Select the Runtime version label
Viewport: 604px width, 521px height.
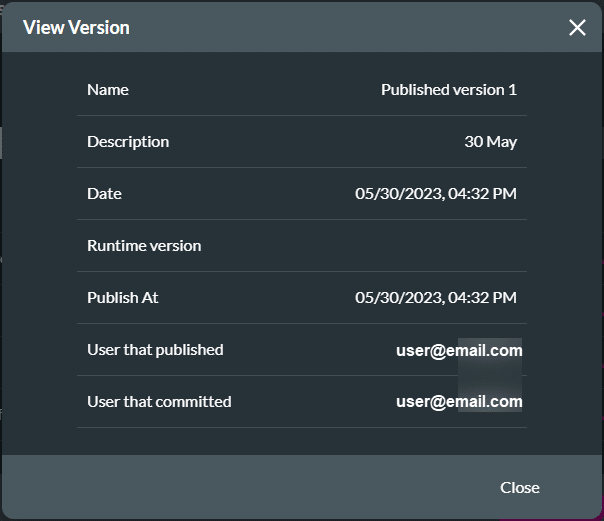pos(144,246)
